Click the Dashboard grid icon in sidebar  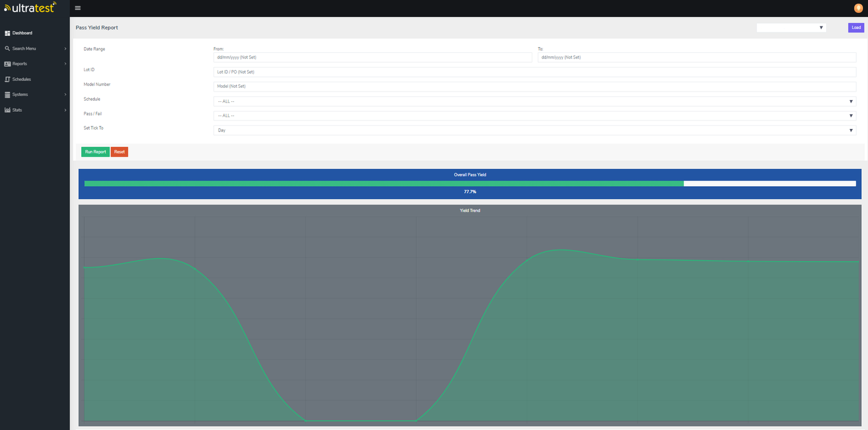tap(7, 33)
